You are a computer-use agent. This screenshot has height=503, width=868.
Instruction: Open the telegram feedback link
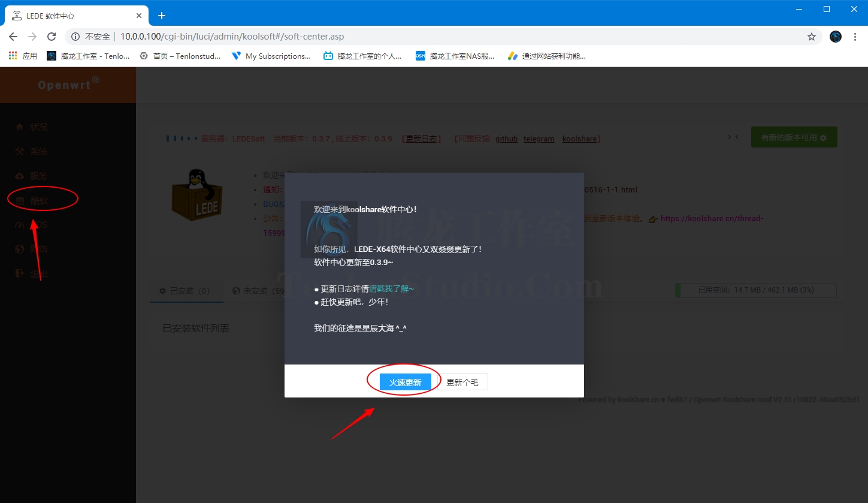coord(539,138)
